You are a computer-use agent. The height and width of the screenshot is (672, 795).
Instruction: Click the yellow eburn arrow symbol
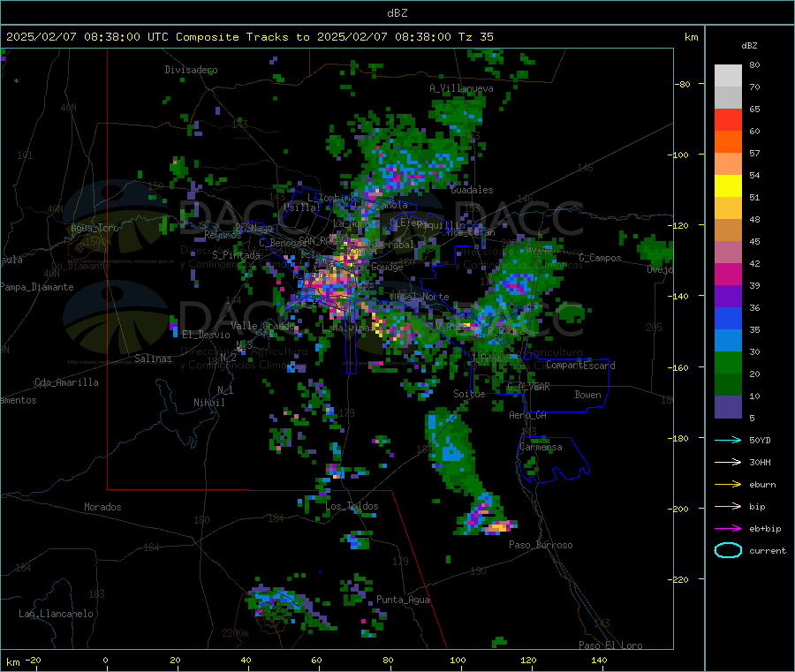pos(728,485)
